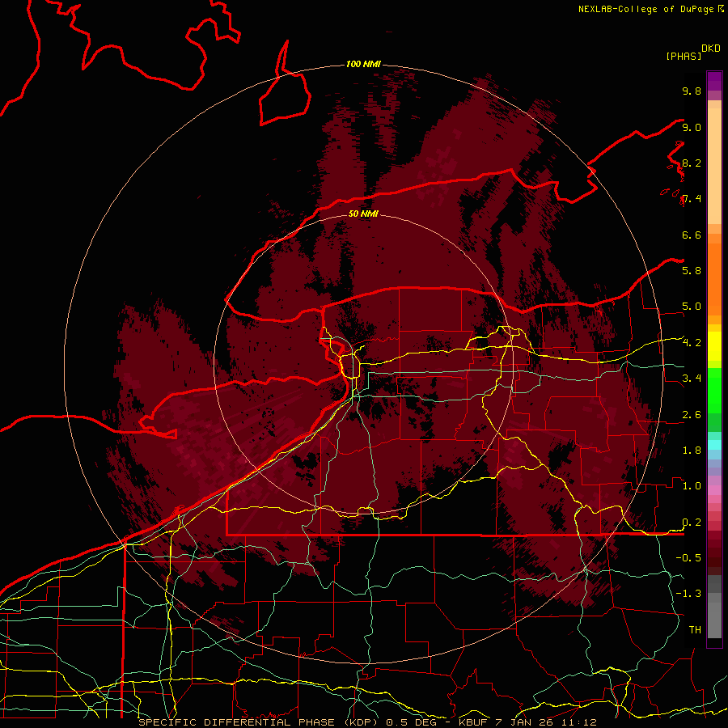Click the 50 NMI range ring label
The height and width of the screenshot is (728, 728).
click(x=363, y=214)
